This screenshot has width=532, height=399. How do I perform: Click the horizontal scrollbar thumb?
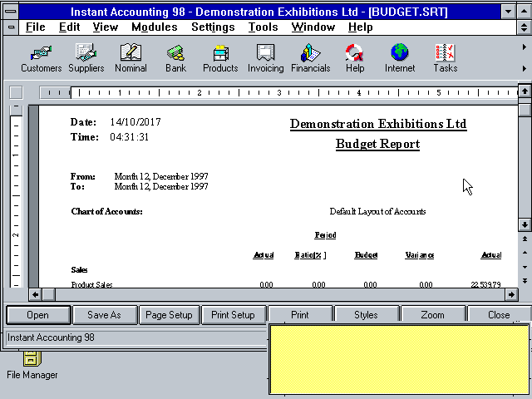tap(48, 294)
